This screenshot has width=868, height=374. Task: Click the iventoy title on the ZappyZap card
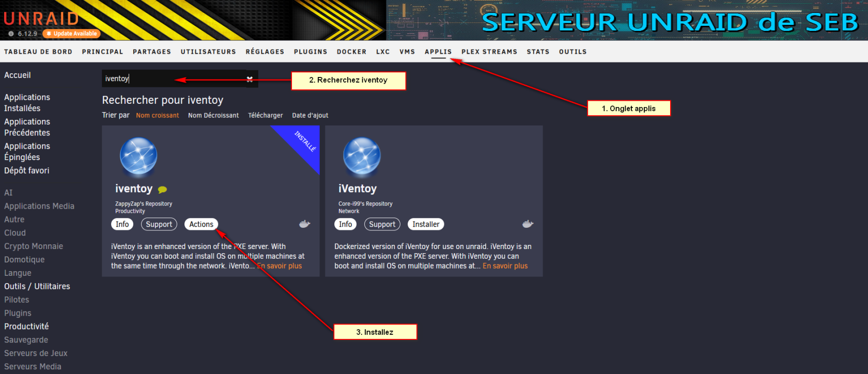(134, 189)
